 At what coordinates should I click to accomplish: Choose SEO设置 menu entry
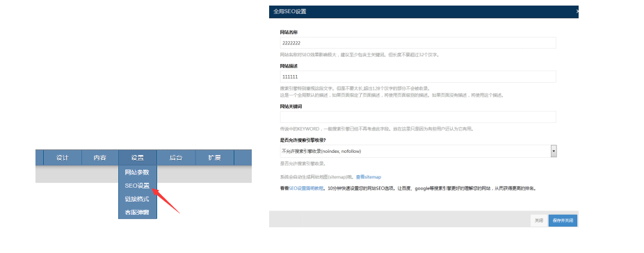click(137, 186)
